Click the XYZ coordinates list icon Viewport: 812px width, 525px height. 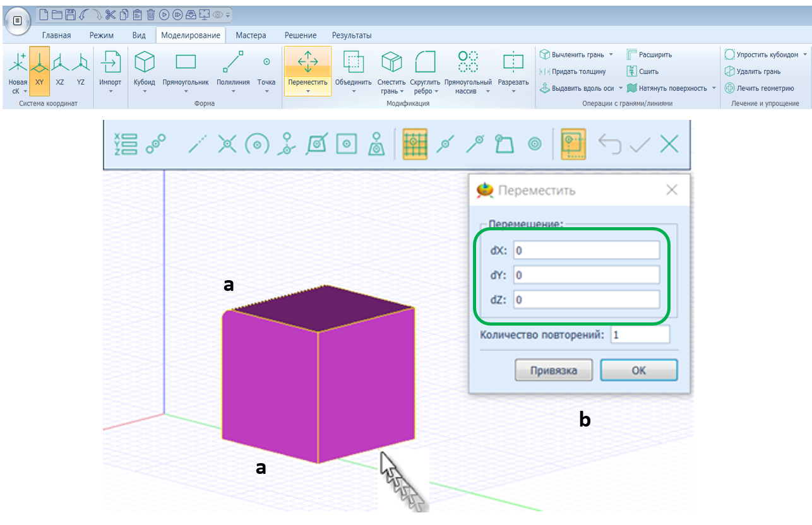pos(126,145)
